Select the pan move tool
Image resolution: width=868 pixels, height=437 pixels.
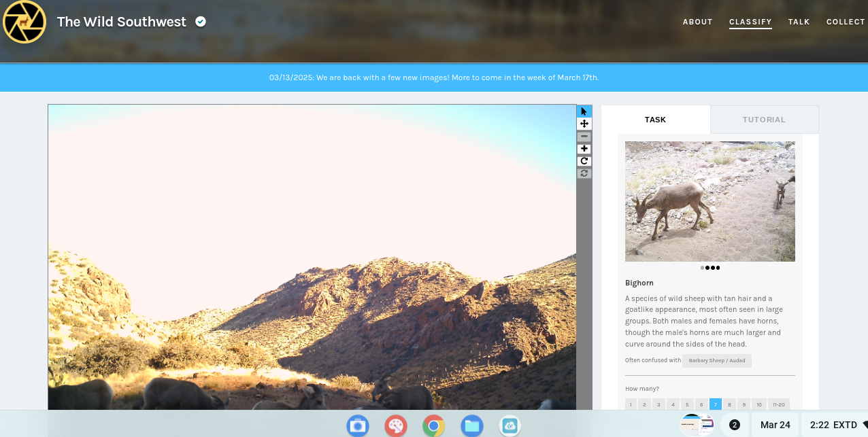pos(584,124)
